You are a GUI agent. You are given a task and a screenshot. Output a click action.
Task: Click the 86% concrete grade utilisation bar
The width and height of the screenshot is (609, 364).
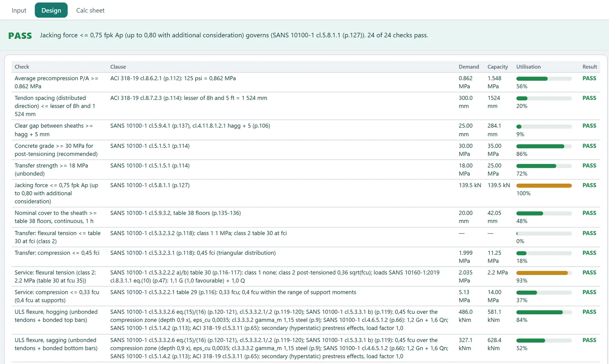pyautogui.click(x=544, y=146)
